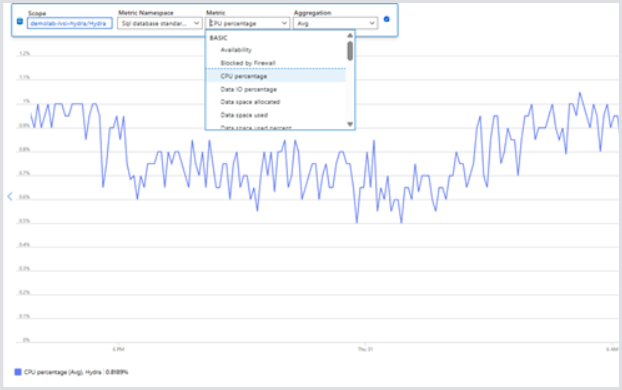
Task: Click the blue checkmark icon after Aggregation
Action: [387, 19]
